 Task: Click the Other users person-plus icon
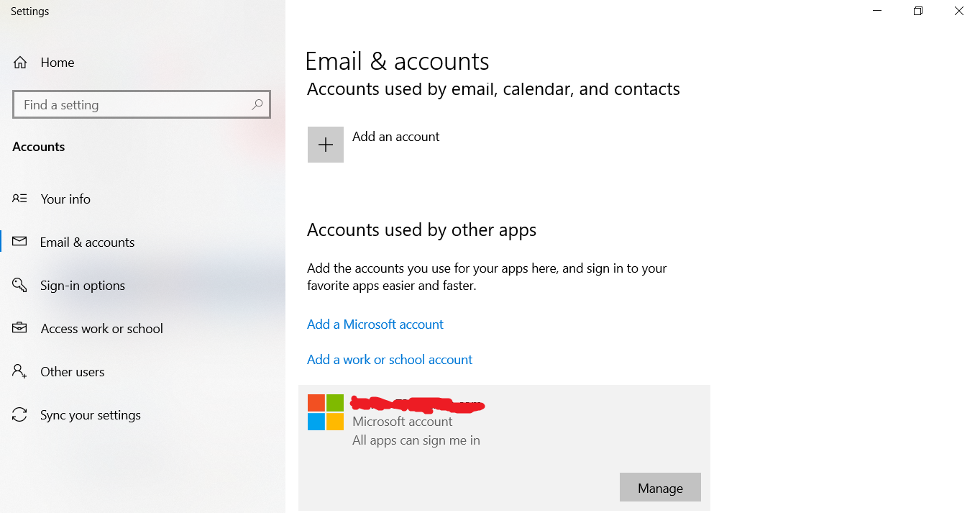(x=19, y=372)
